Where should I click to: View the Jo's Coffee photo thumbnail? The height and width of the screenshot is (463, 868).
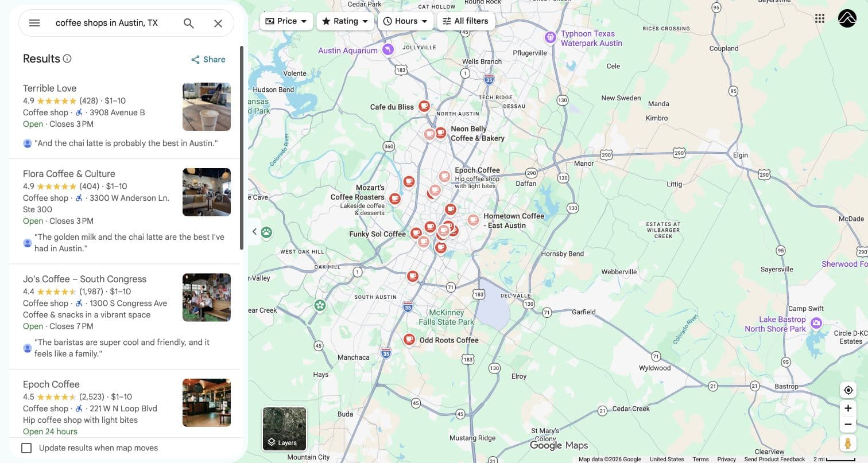coord(207,297)
